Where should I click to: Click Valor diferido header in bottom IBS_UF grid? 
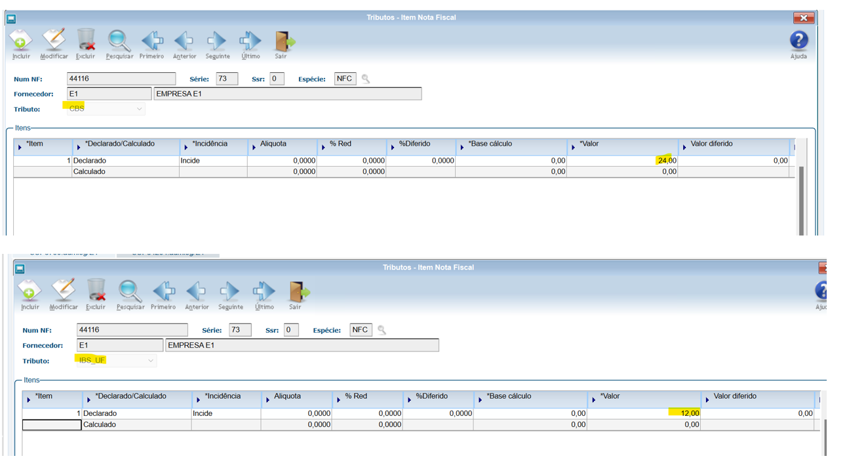(758, 398)
